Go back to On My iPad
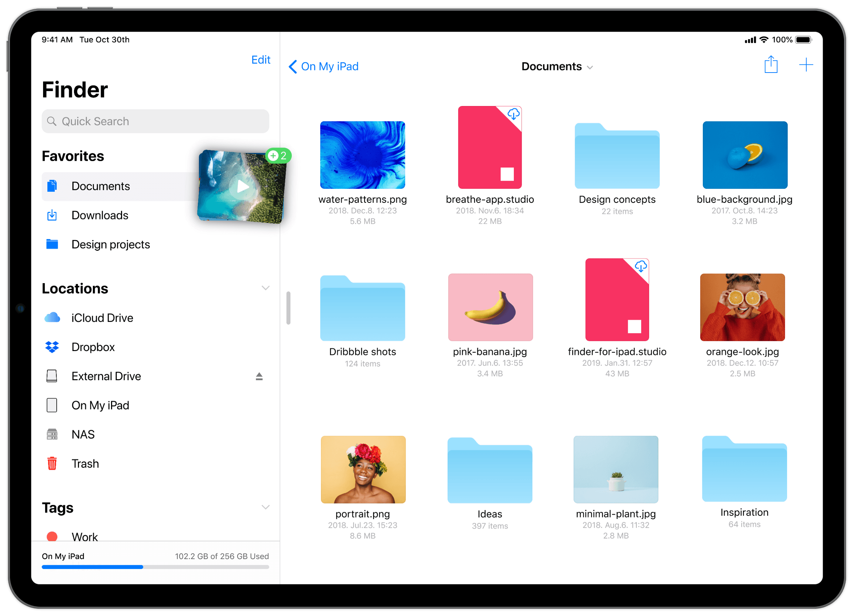Screen dimensions: 854x616 click(x=323, y=67)
